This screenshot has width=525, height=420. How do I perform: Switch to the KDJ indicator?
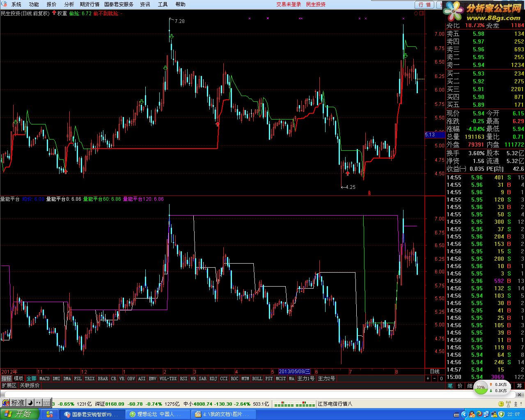213,379
